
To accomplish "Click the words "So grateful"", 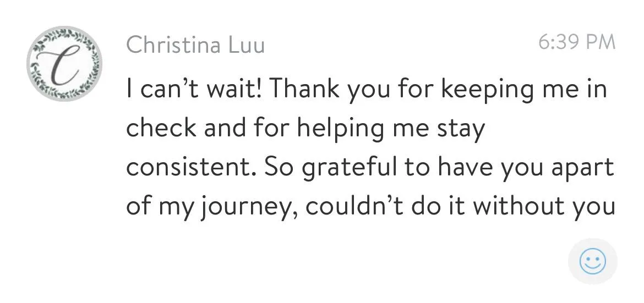I will click(331, 168).
